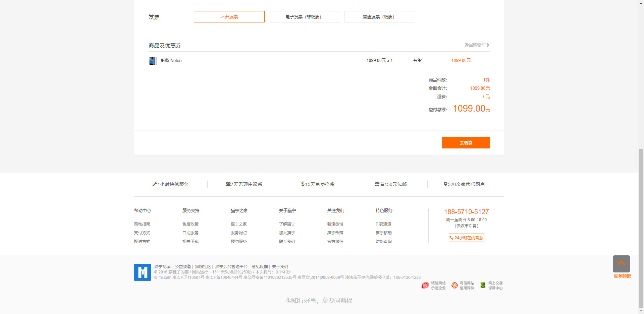The image size is (644, 314).
Task: Click the 回到顶部 text label
Action: coord(623,276)
